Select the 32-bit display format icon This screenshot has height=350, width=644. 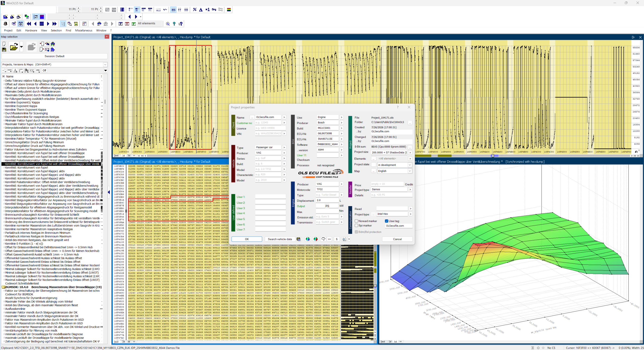click(x=144, y=10)
